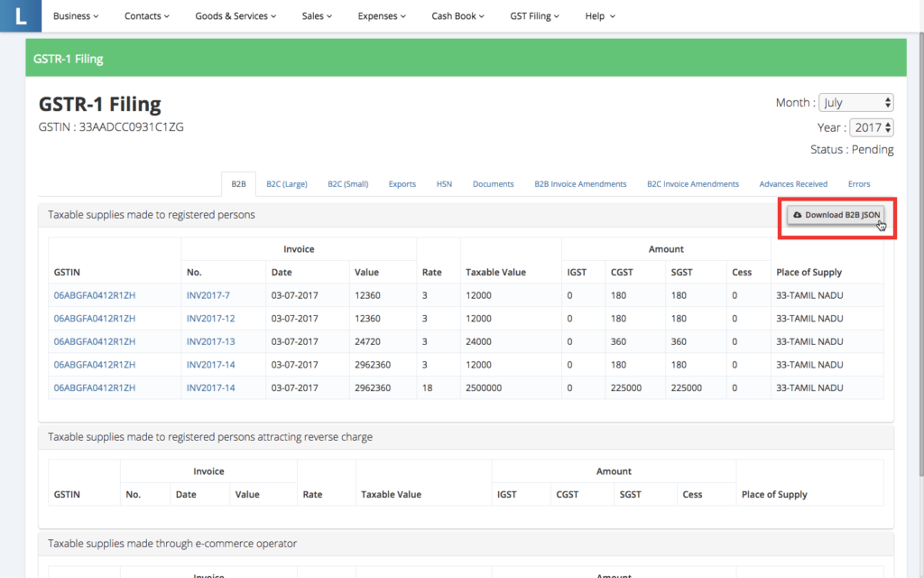Open the Sales menu
924x578 pixels.
(x=317, y=16)
